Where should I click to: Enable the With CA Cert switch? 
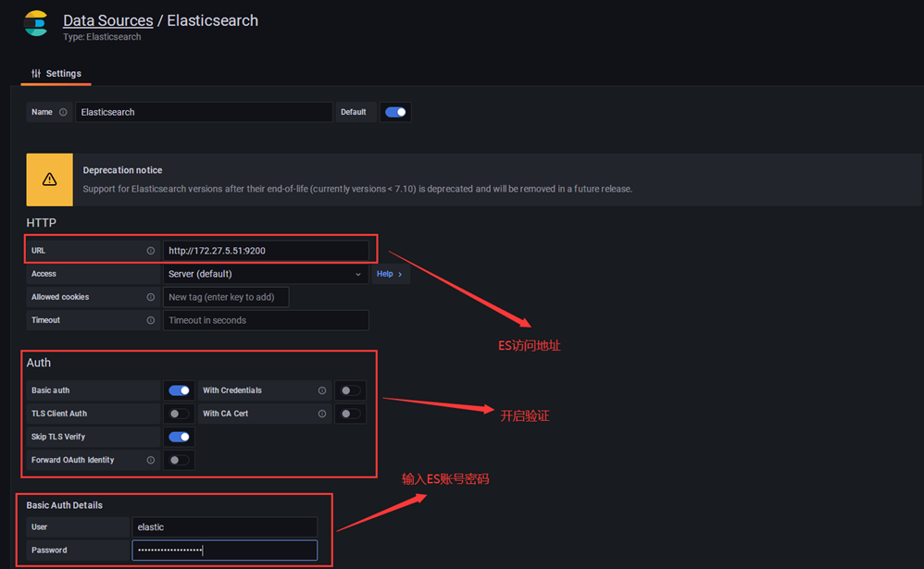pos(350,414)
